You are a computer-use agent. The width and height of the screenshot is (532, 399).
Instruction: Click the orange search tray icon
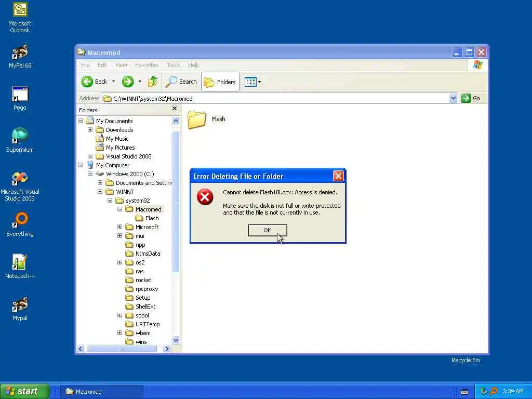[x=494, y=391]
